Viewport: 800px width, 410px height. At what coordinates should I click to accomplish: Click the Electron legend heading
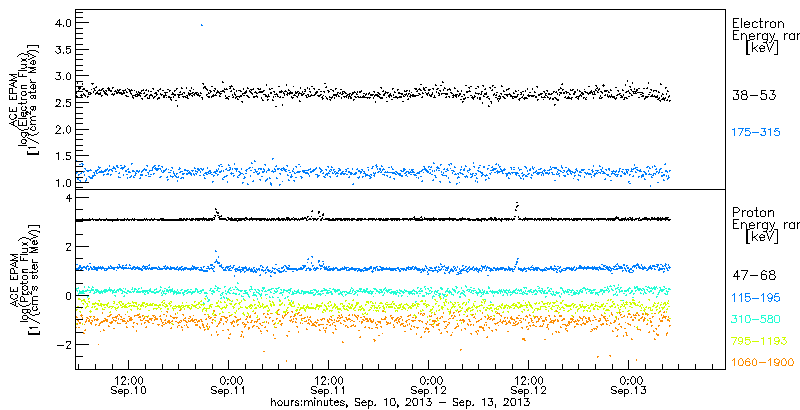point(758,23)
